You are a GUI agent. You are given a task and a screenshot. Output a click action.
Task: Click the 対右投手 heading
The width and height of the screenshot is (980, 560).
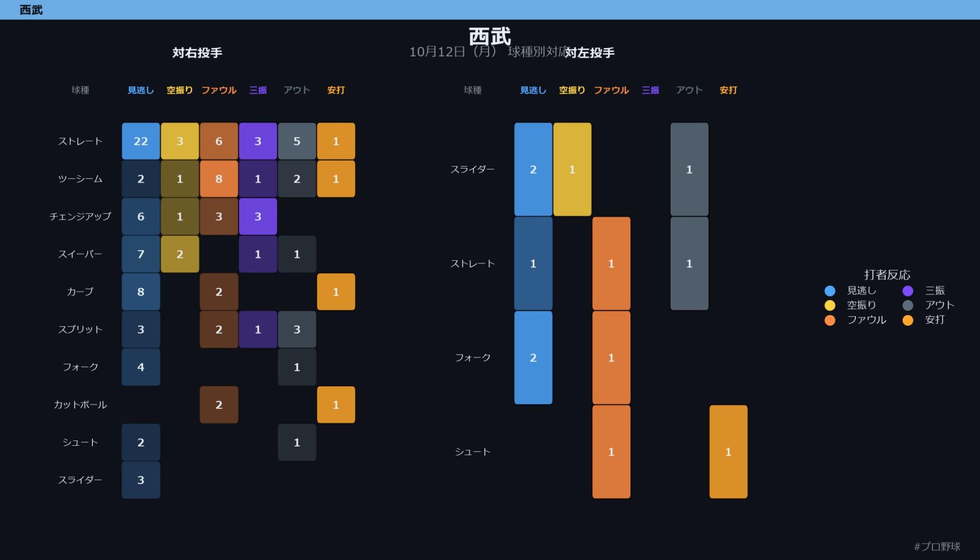point(197,53)
